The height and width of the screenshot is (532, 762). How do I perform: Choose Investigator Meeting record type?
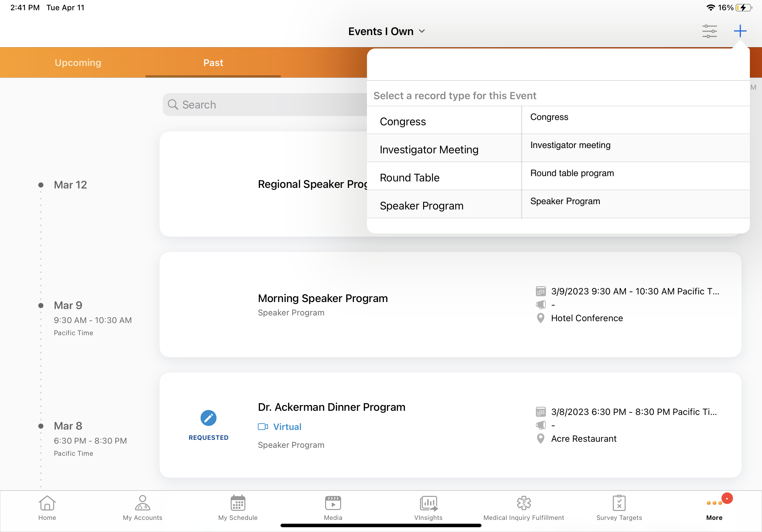pos(429,150)
